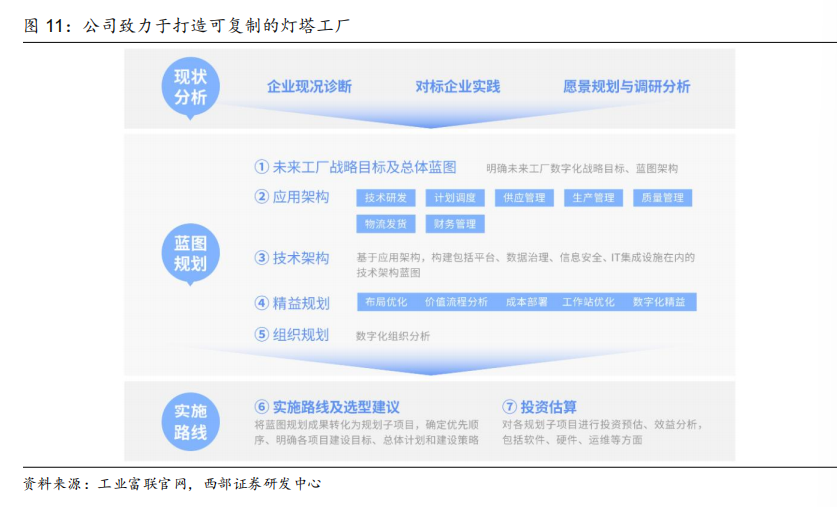
Task: Click 数字化精益 in the lean planning bar
Action: pyautogui.click(x=659, y=302)
